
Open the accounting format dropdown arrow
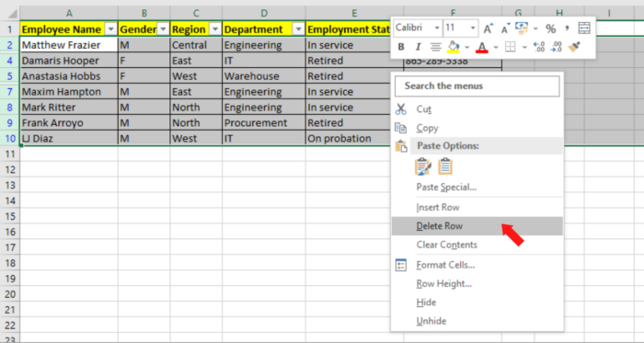click(x=535, y=29)
